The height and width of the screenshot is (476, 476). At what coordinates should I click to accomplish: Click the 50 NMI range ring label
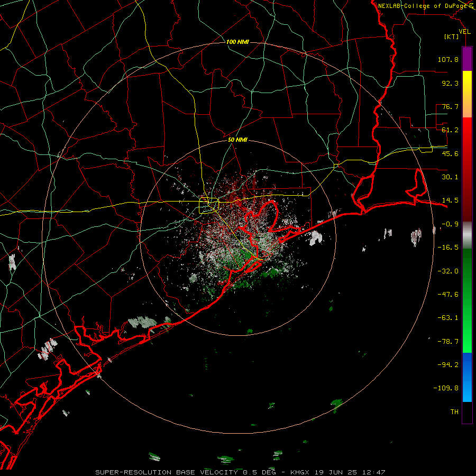click(237, 140)
